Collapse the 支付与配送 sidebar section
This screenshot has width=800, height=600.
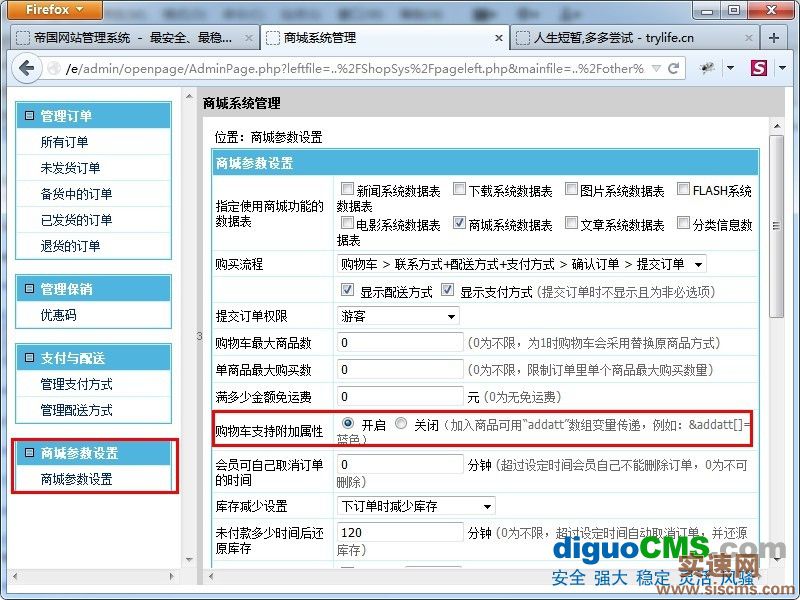29,358
